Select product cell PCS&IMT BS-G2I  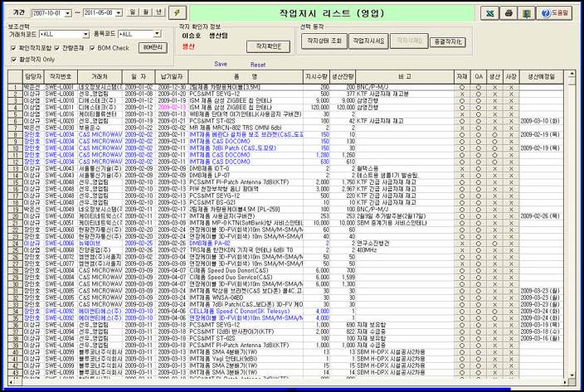(246, 202)
